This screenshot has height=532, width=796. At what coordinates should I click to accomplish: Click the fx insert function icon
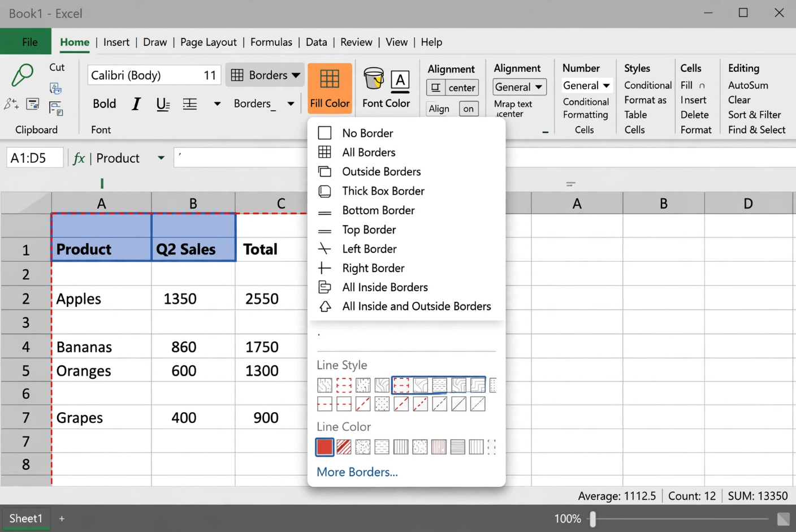click(79, 158)
